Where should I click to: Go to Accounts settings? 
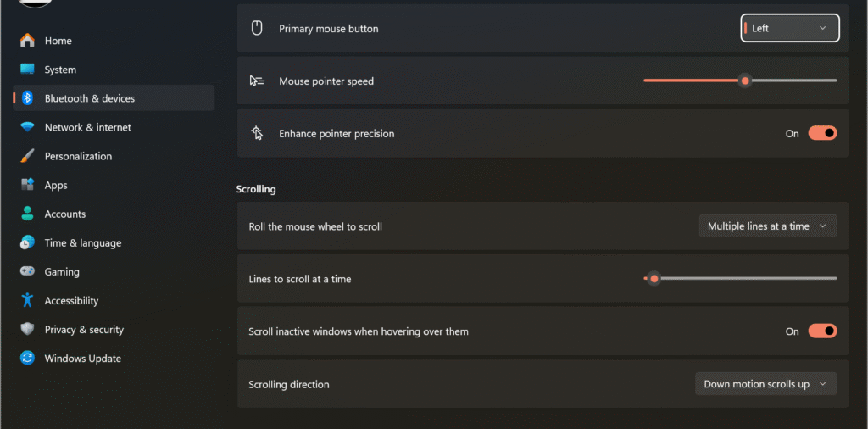64,214
